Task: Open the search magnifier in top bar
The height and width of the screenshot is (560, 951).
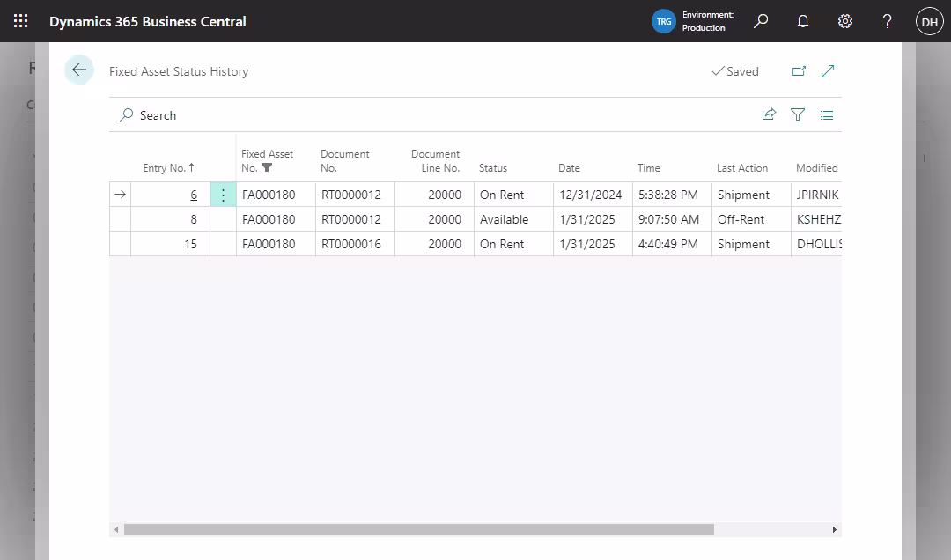Action: 761,21
